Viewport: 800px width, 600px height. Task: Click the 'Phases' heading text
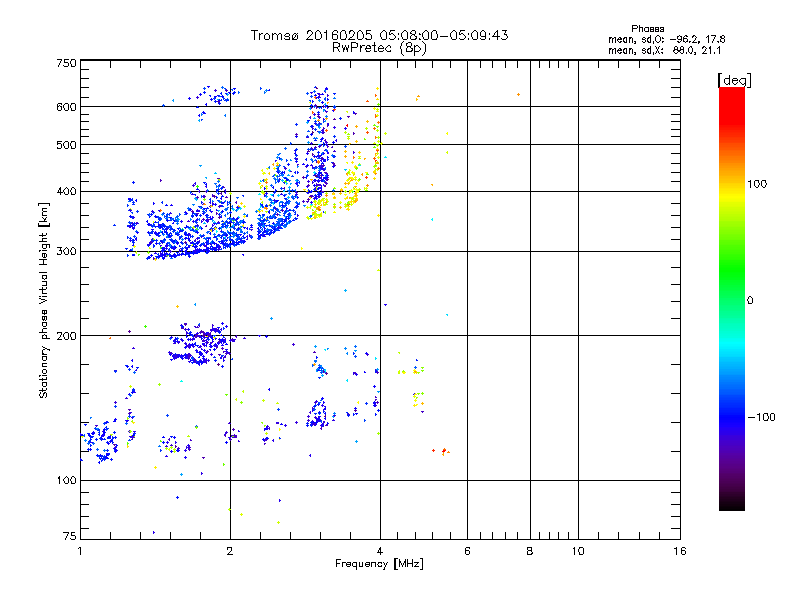point(647,29)
